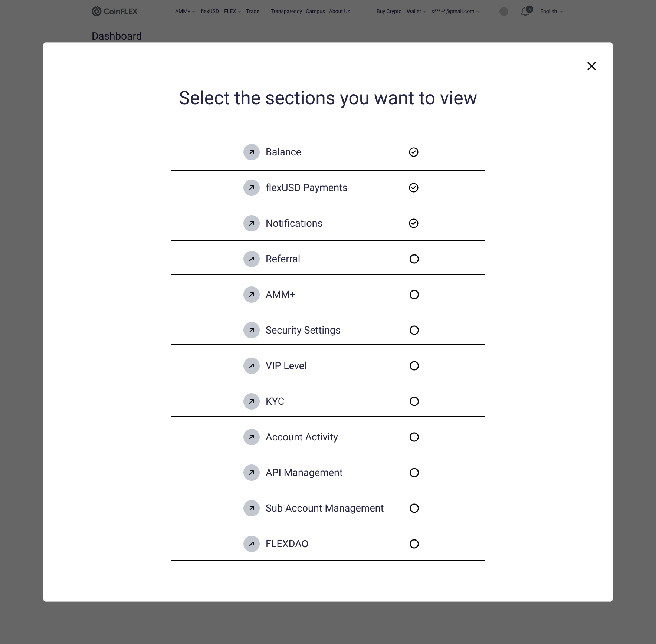Open the Trade menu item

(x=253, y=11)
